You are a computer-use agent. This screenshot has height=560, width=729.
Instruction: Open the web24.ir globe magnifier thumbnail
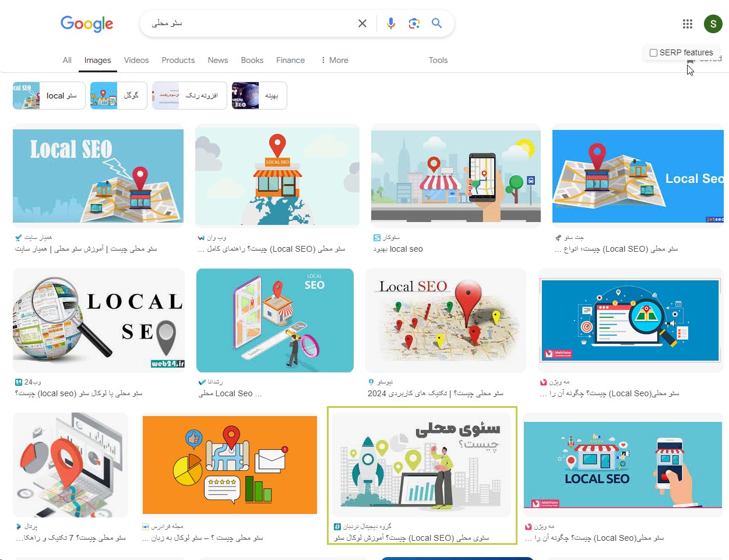point(99,322)
